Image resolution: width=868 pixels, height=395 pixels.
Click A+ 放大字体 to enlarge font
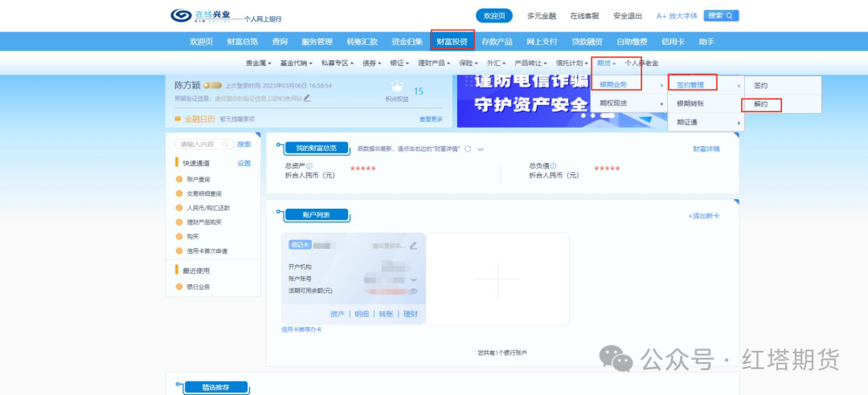677,16
